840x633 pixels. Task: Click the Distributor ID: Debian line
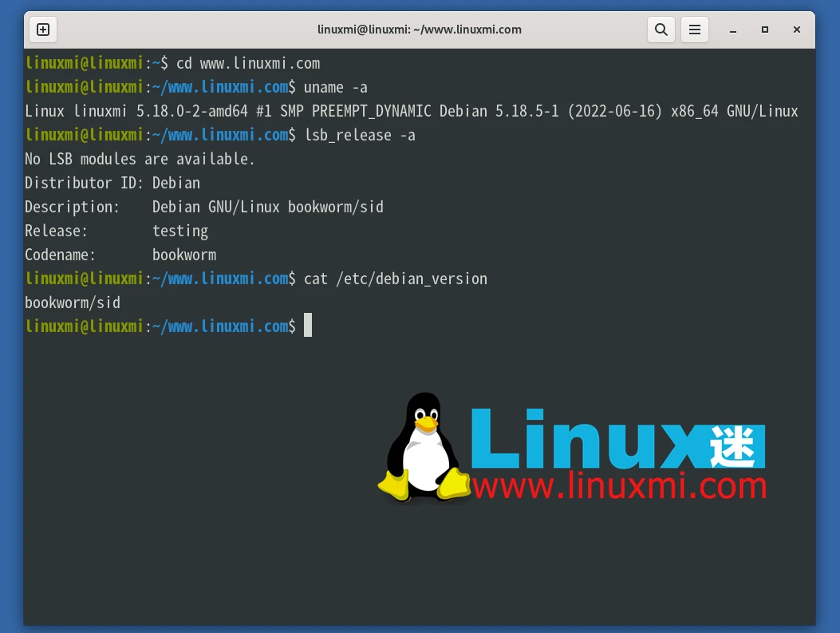(112, 183)
